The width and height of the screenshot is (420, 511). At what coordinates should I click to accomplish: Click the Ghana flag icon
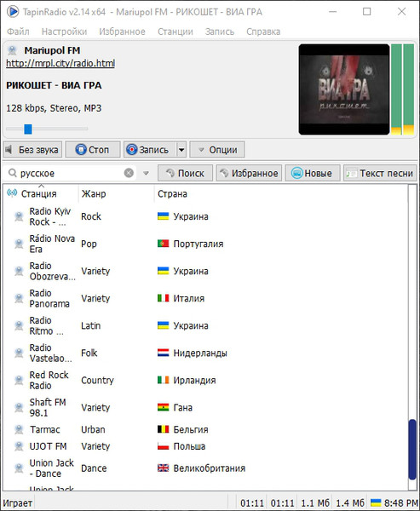[163, 407]
